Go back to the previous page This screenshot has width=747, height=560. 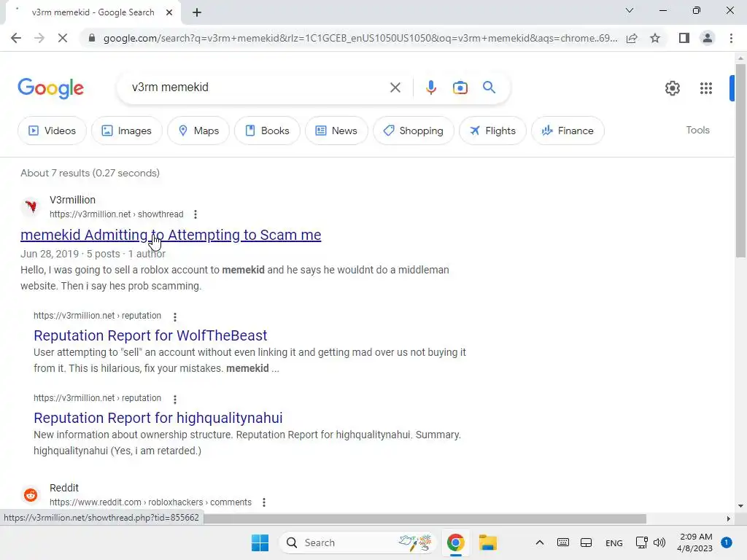click(16, 38)
